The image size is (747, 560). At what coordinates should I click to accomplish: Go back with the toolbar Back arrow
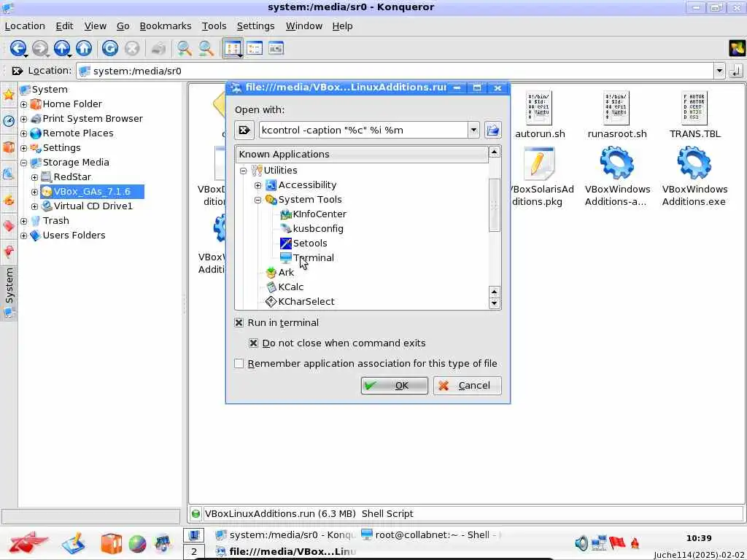(18, 48)
